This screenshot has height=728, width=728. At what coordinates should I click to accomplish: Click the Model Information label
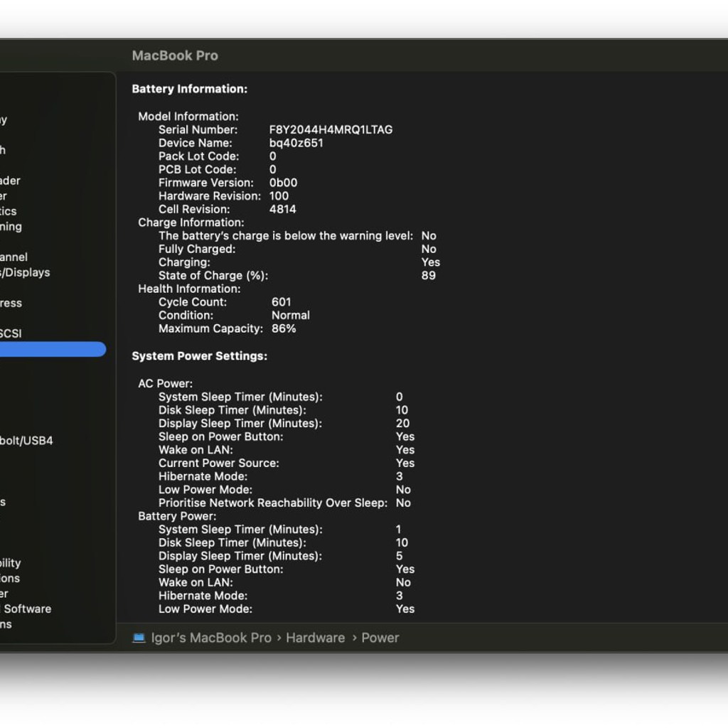click(x=188, y=116)
